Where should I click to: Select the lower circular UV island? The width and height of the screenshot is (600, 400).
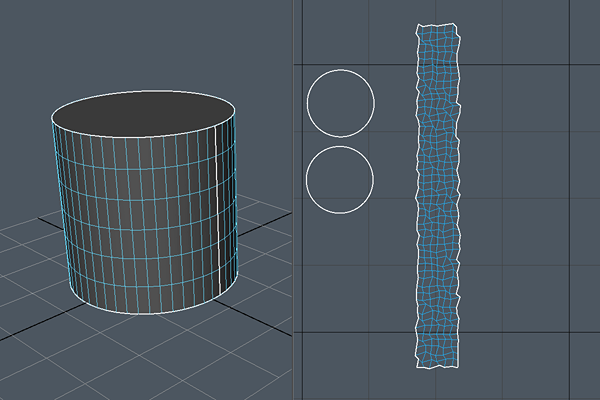point(339,180)
